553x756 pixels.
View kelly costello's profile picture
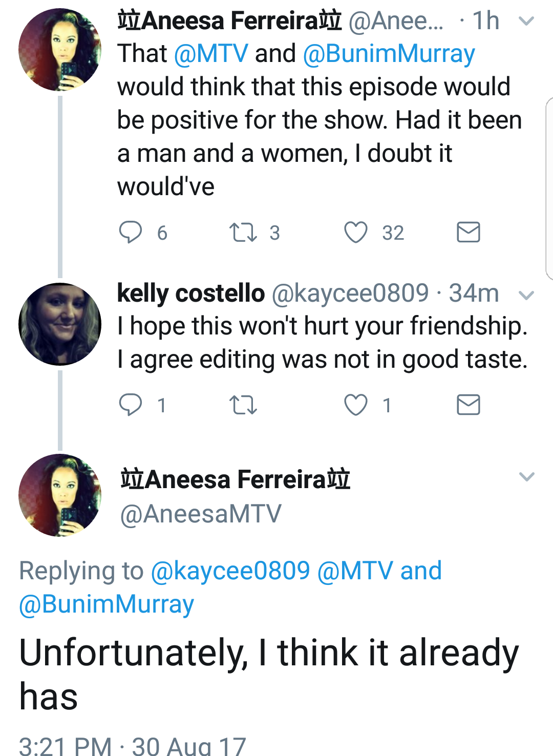click(x=59, y=324)
